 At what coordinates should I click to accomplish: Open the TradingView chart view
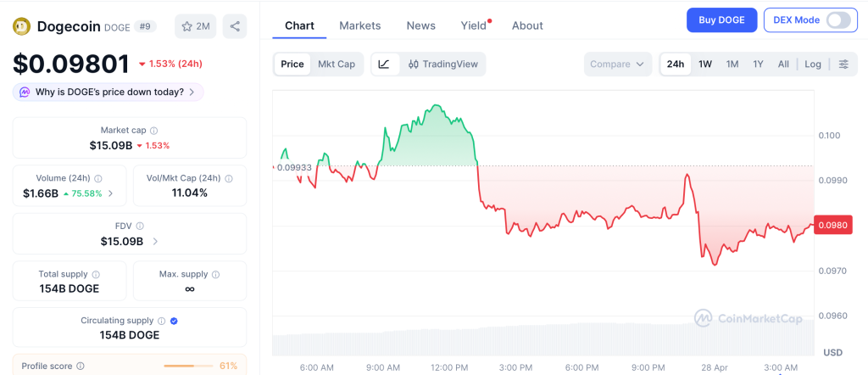point(442,64)
